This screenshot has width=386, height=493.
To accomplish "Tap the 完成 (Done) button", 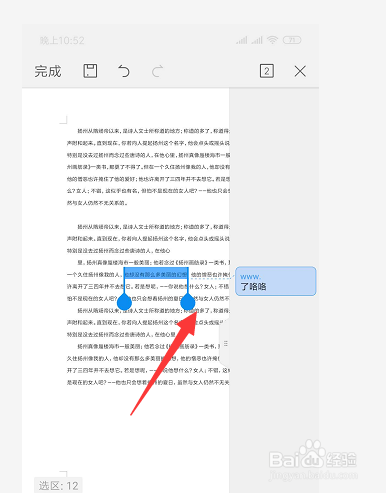I will [x=48, y=71].
